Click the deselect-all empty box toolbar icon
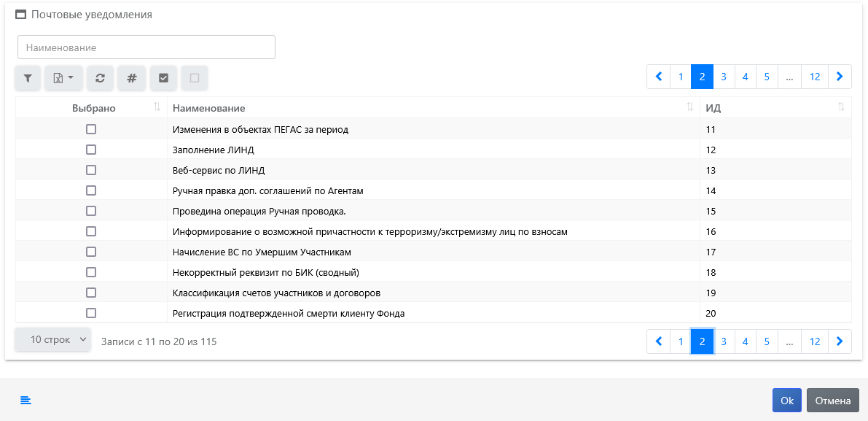868x421 pixels. [195, 78]
